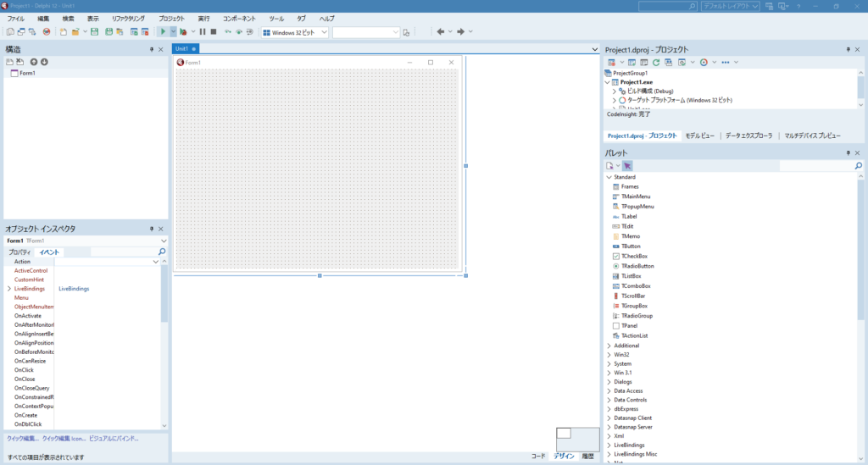Open the リファクタリング menu
The image size is (868, 465).
coord(128,18)
